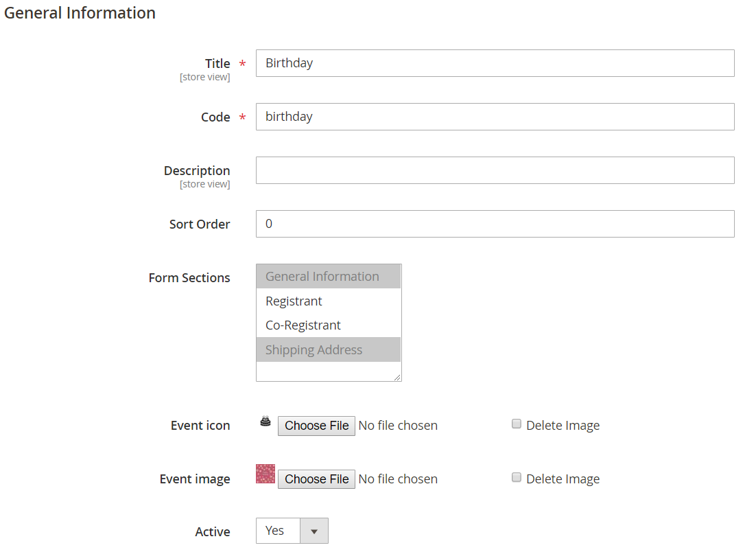756x552 pixels.
Task: Click the Form Sections label
Action: 189,278
